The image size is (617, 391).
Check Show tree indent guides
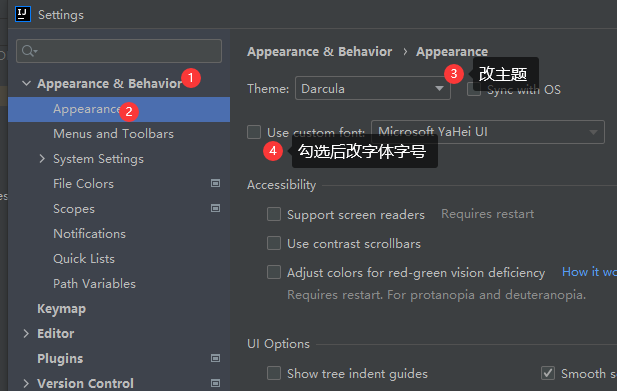(274, 373)
